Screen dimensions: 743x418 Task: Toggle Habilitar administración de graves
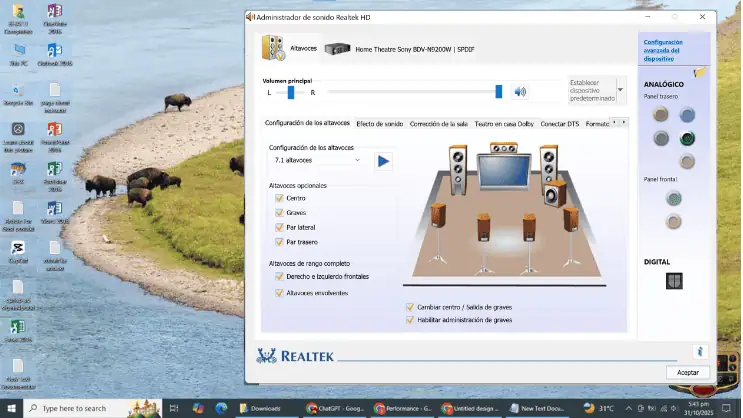(410, 320)
